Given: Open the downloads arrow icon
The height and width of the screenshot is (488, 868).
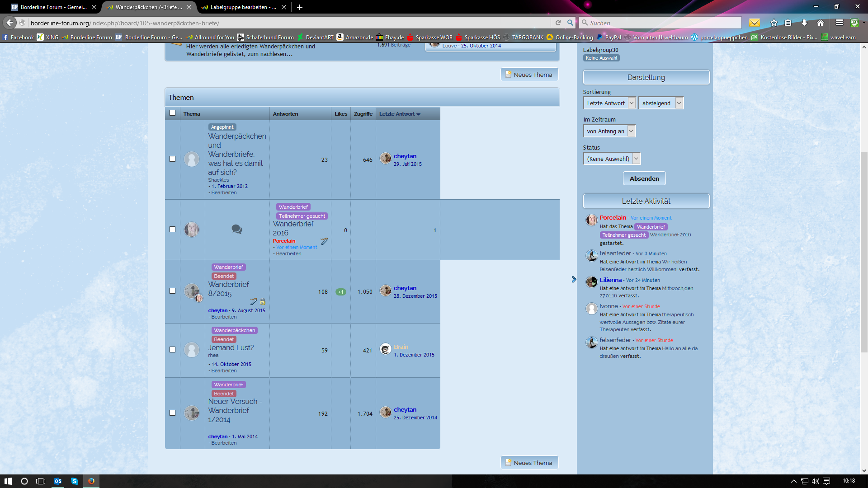Looking at the screenshot, I should [x=804, y=23].
